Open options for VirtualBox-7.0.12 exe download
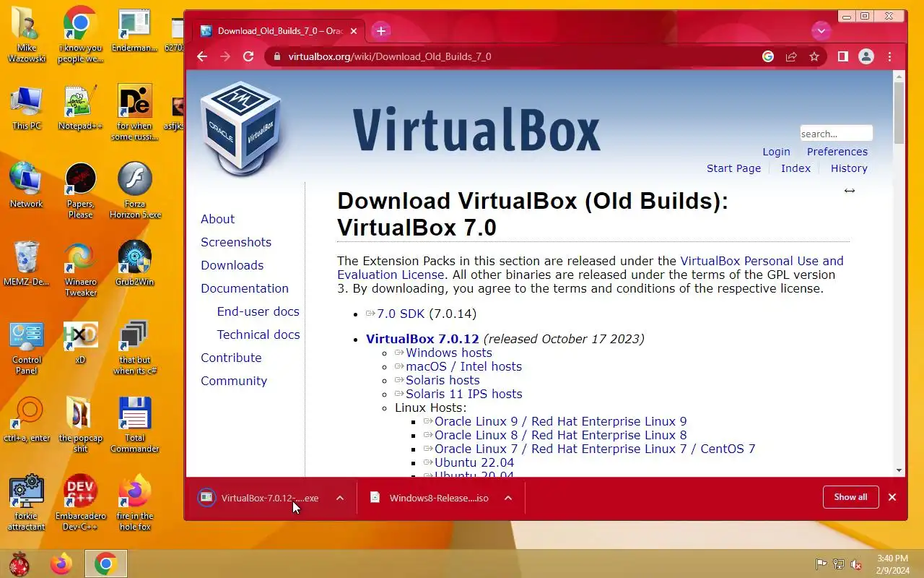Viewport: 924px width, 578px height. (x=340, y=498)
